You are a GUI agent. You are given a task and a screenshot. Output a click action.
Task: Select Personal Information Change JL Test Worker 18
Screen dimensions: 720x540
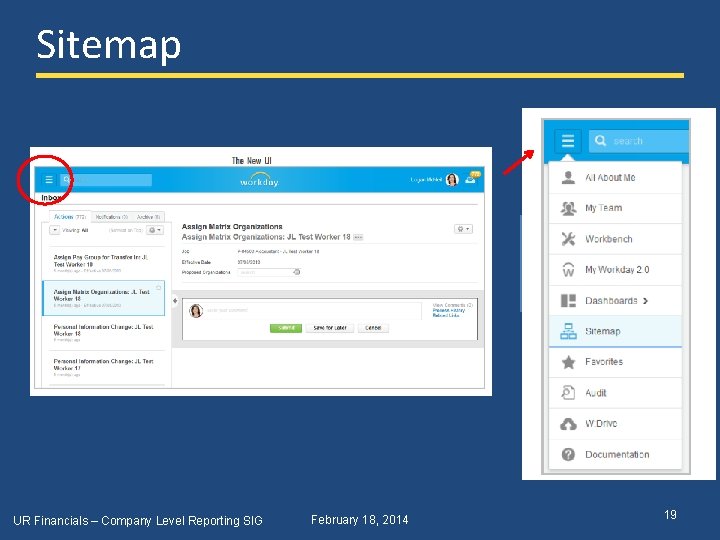103,333
